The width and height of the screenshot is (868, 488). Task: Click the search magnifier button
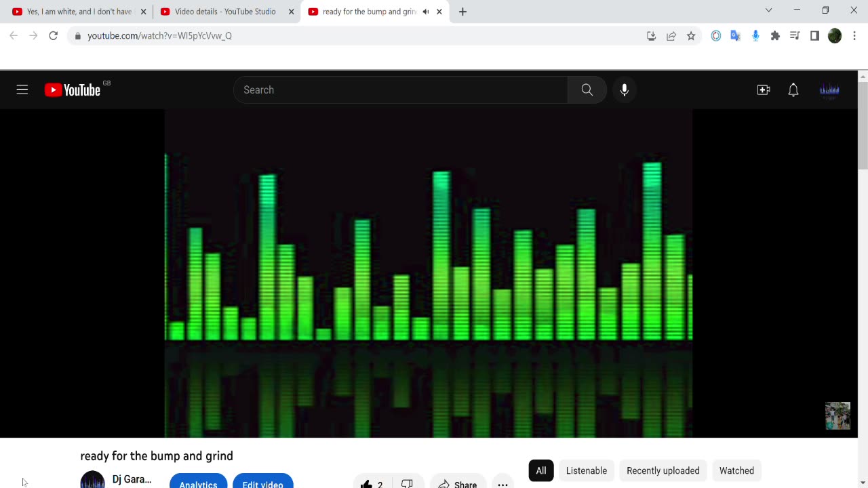587,89
